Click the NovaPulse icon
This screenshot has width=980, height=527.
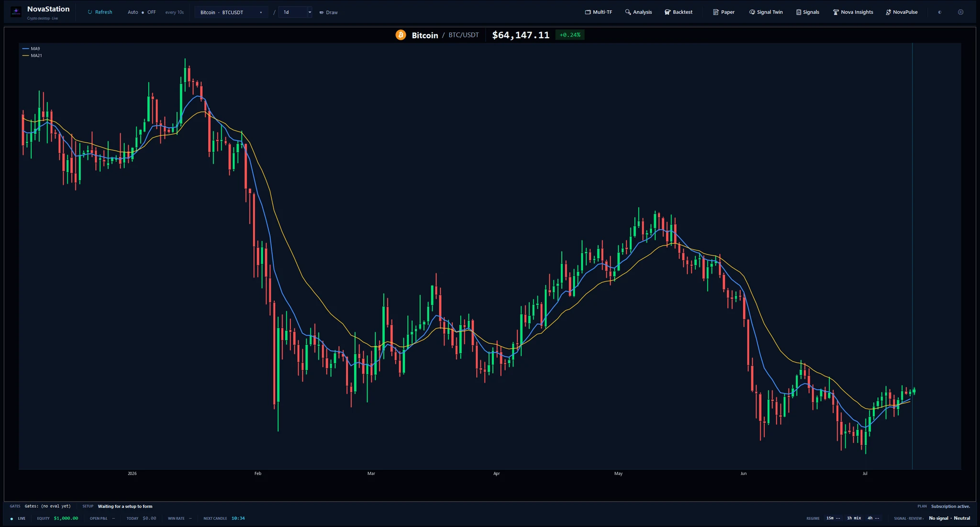click(888, 12)
